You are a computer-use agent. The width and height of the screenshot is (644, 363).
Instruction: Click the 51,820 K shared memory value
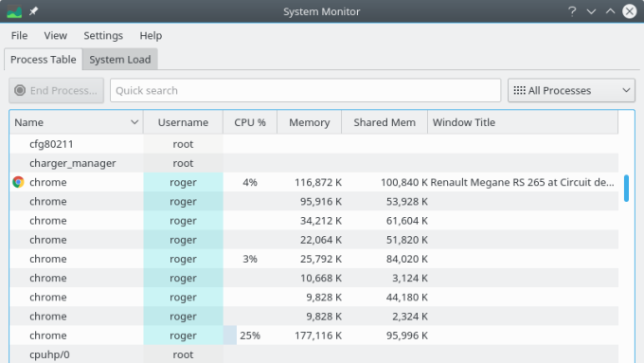407,240
